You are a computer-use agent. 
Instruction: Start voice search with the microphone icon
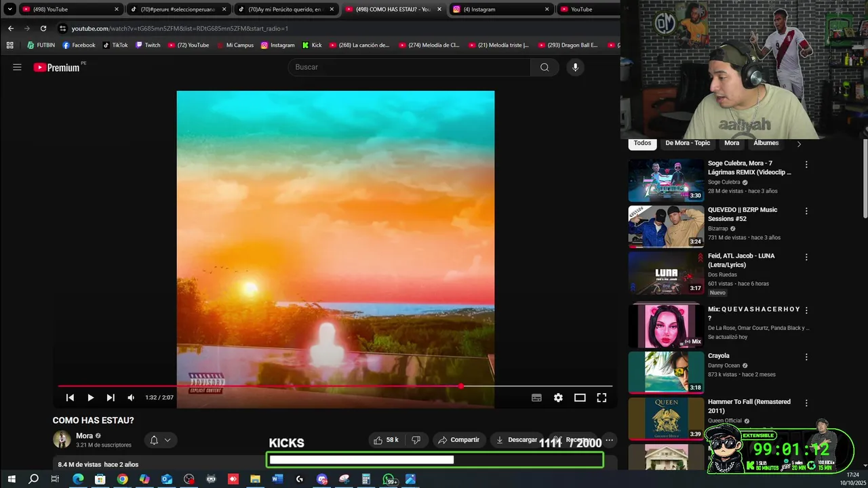point(575,67)
